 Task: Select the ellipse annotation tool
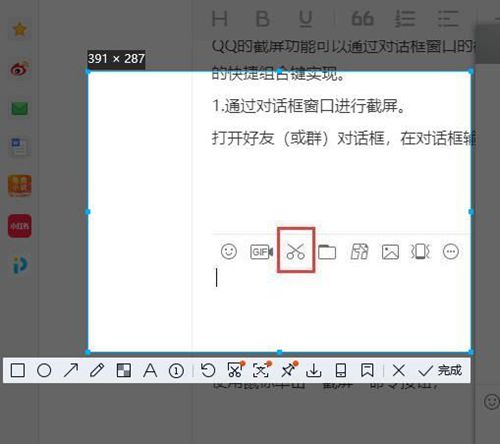[x=44, y=370]
